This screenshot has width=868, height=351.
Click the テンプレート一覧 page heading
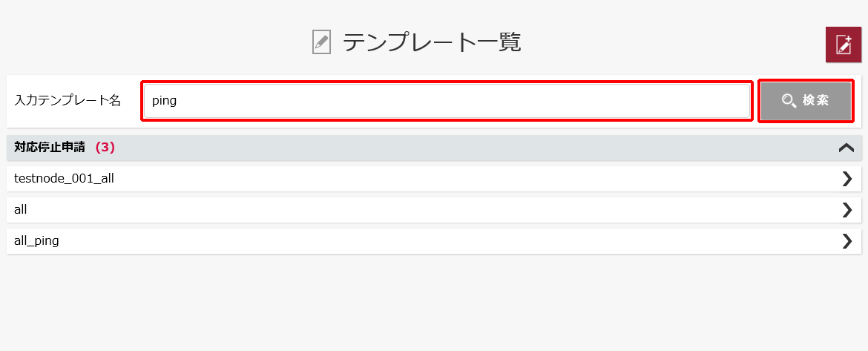[432, 42]
